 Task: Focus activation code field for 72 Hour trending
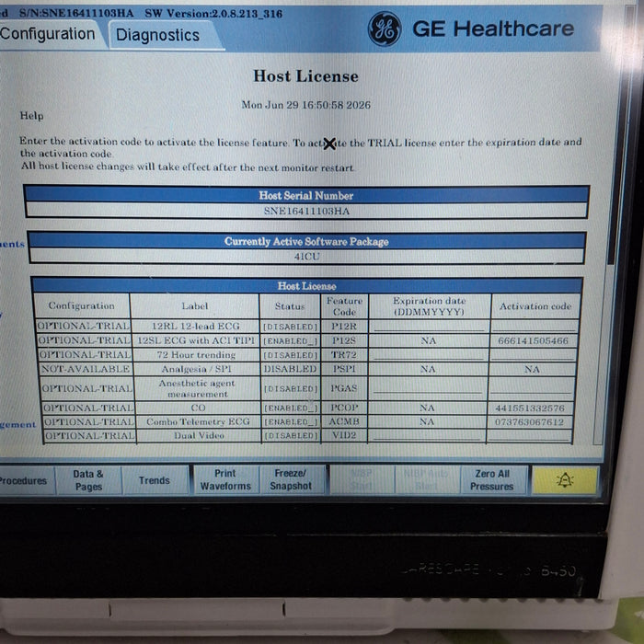[533, 354]
